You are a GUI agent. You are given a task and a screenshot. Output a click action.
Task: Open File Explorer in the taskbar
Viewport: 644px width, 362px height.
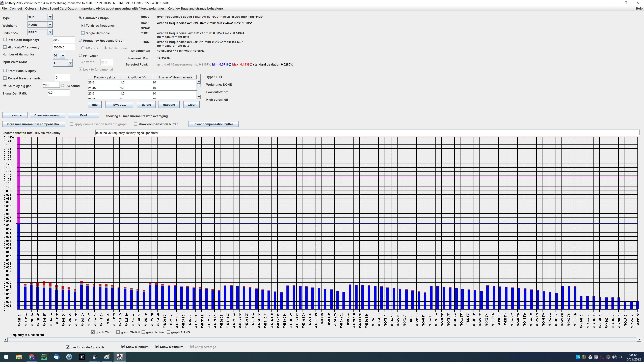pyautogui.click(x=19, y=357)
